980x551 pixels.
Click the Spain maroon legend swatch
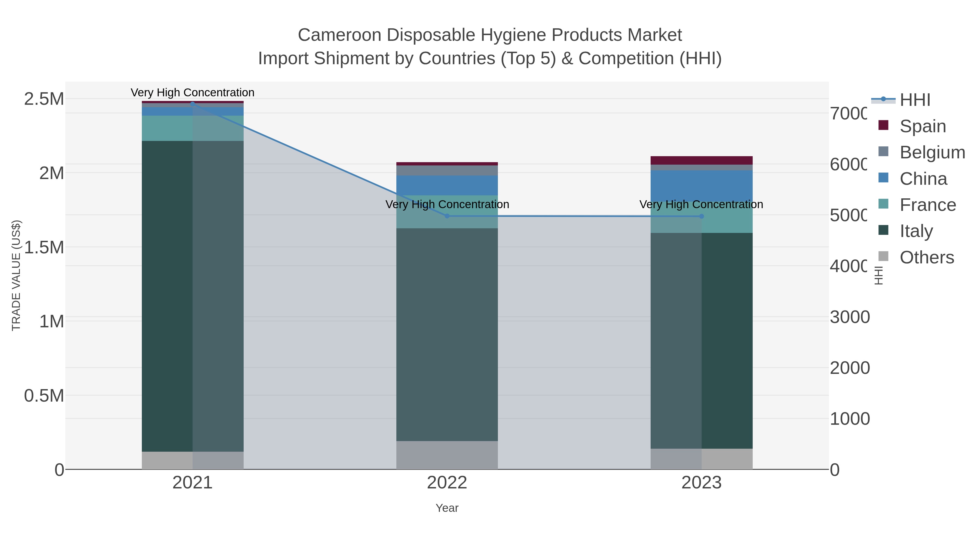pos(883,125)
